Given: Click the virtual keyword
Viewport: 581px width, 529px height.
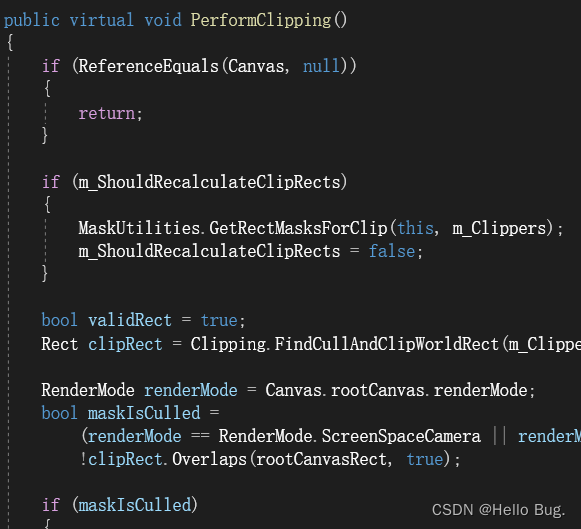Looking at the screenshot, I should (x=102, y=20).
